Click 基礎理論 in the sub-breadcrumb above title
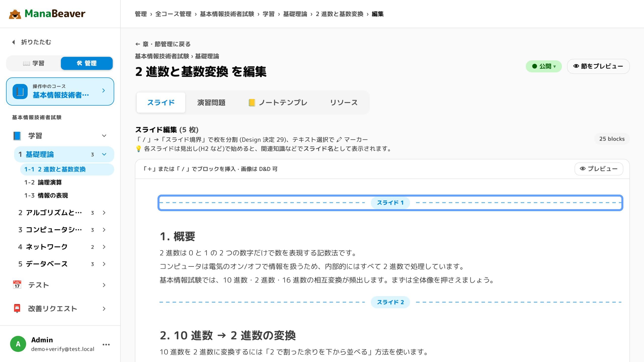 pos(207,56)
